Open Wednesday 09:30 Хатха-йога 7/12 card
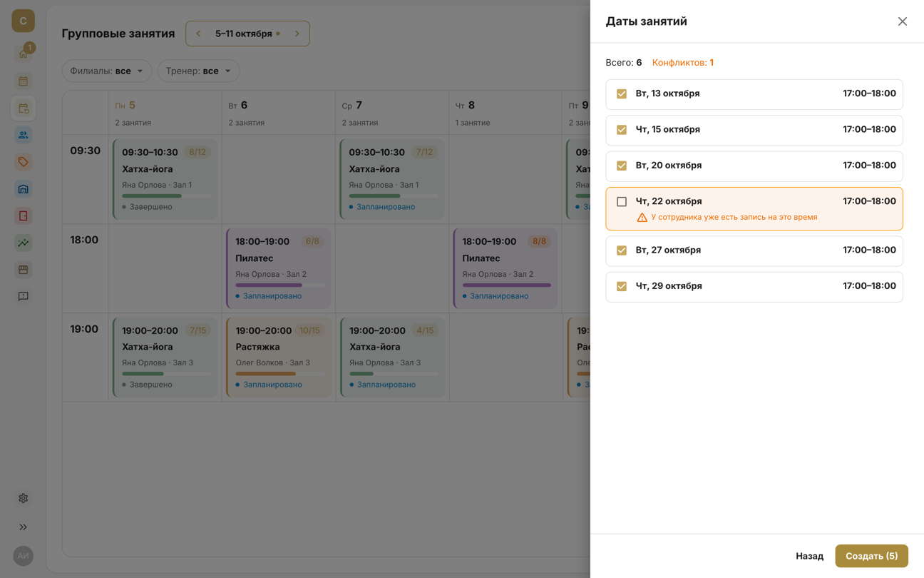 (x=392, y=179)
